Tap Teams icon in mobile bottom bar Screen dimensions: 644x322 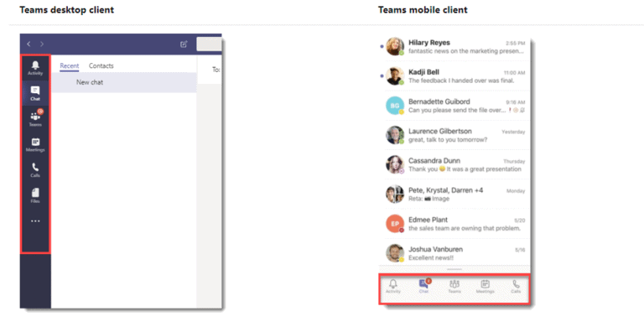[x=454, y=286]
